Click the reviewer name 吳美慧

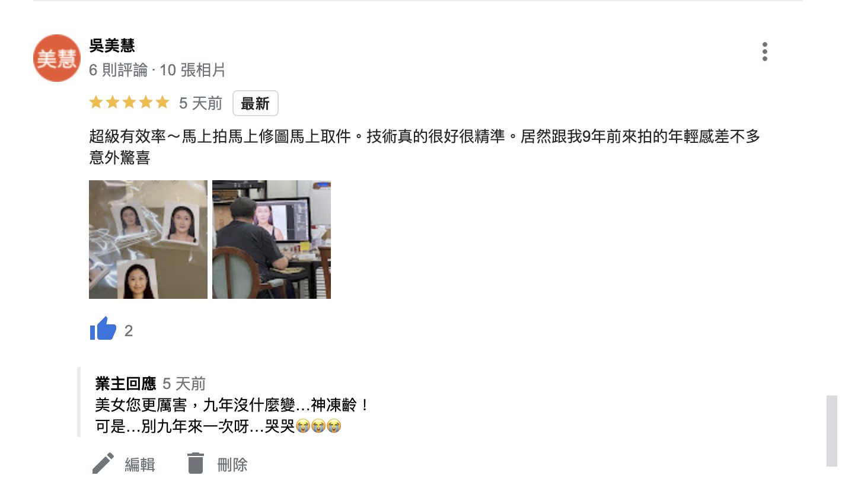click(x=112, y=46)
